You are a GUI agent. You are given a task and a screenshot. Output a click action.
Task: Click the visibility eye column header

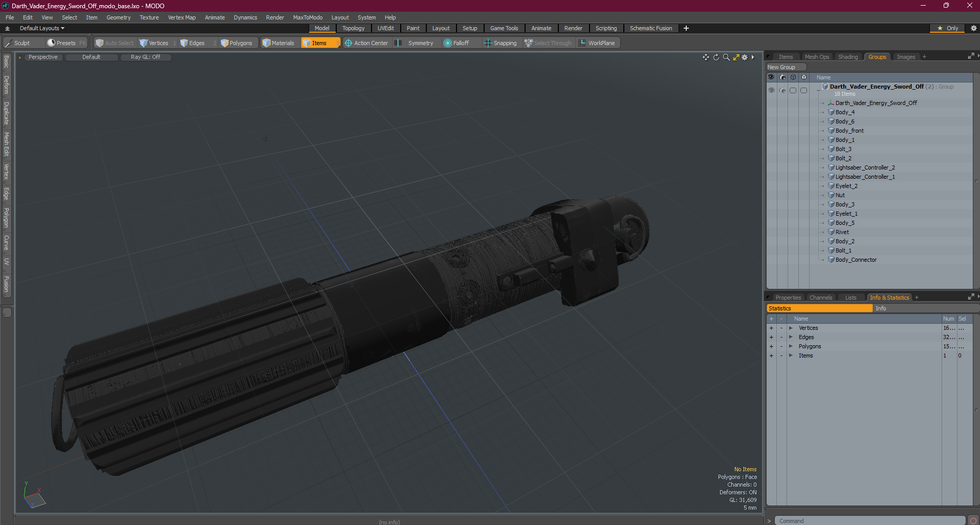coord(771,77)
